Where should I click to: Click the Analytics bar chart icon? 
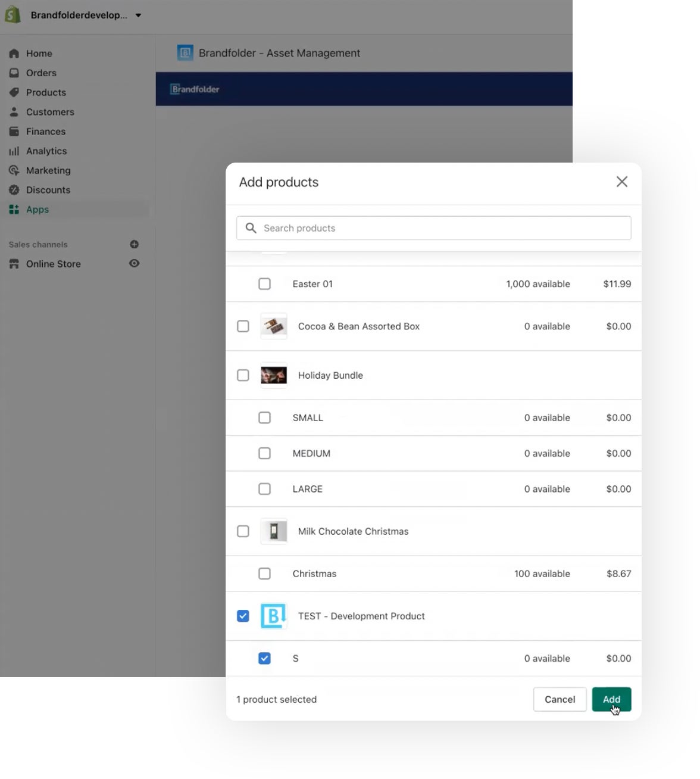coord(14,151)
